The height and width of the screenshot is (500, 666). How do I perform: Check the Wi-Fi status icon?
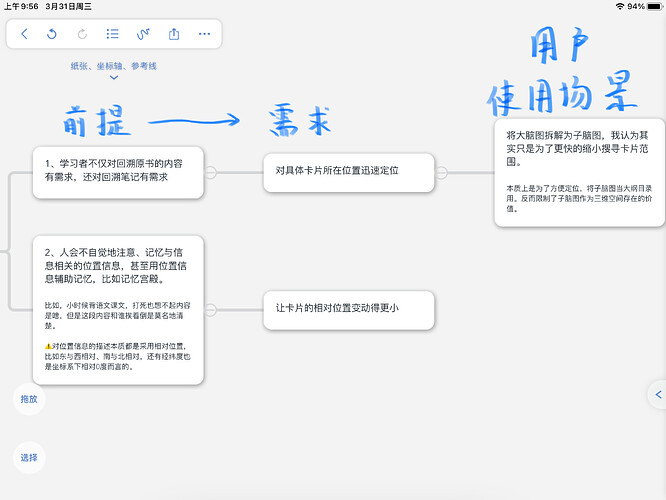[620, 6]
